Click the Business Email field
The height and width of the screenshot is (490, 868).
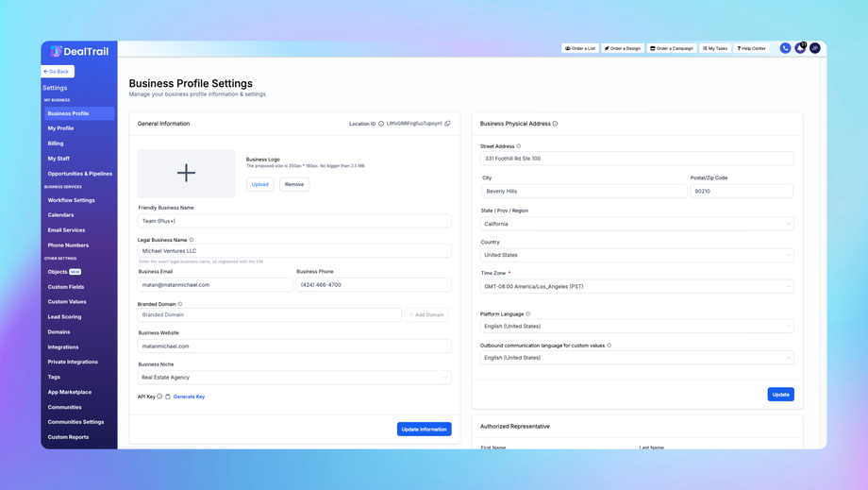[x=215, y=284]
